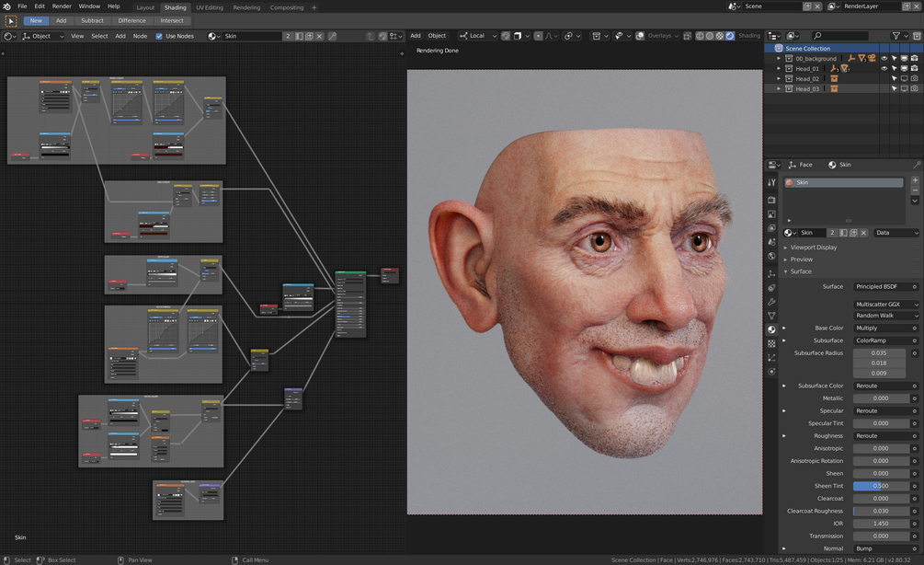Open the Multiscatter GGX distribution dropdown
The image size is (924, 565).
886,304
